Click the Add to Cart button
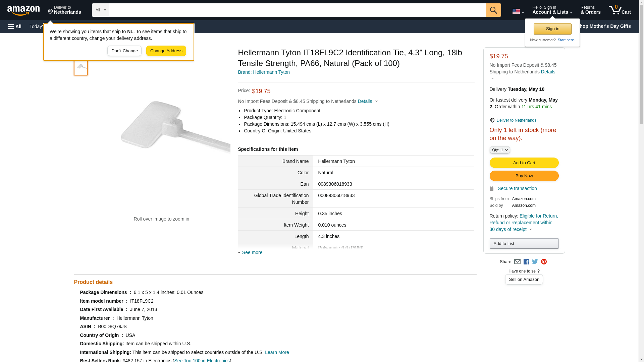 (x=524, y=163)
